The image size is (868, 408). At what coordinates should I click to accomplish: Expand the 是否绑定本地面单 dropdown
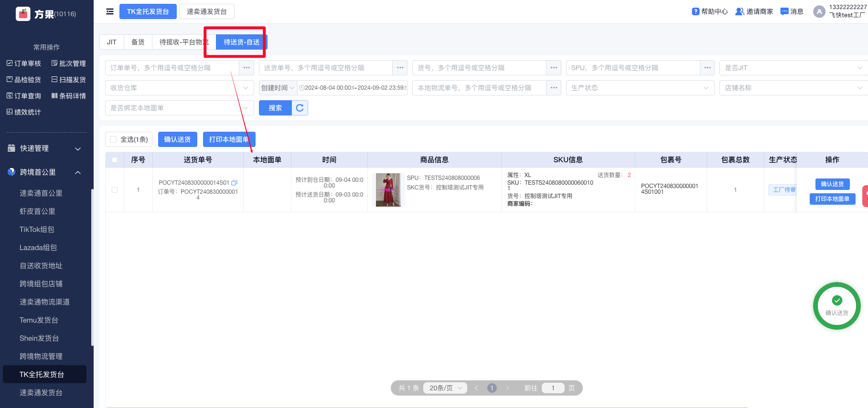click(179, 108)
